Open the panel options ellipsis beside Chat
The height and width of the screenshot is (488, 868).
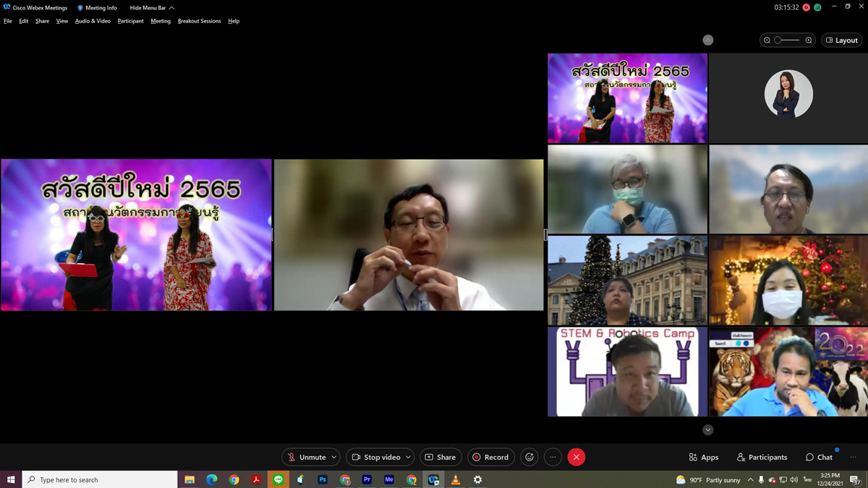pyautogui.click(x=854, y=457)
